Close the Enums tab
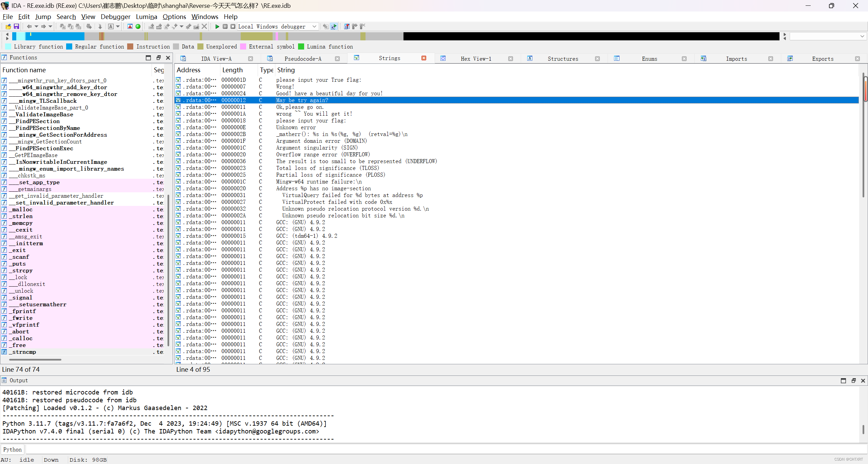Image resolution: width=868 pixels, height=464 pixels. (x=684, y=59)
